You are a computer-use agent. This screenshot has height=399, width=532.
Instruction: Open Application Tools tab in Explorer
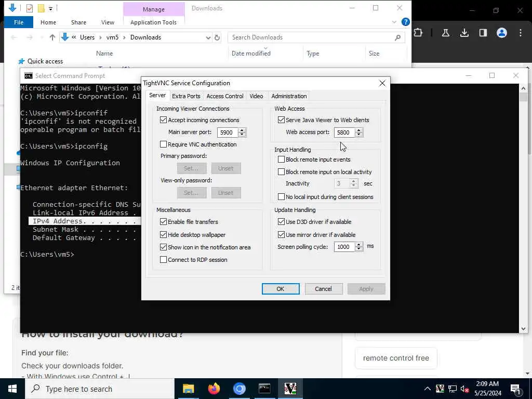coord(153,22)
